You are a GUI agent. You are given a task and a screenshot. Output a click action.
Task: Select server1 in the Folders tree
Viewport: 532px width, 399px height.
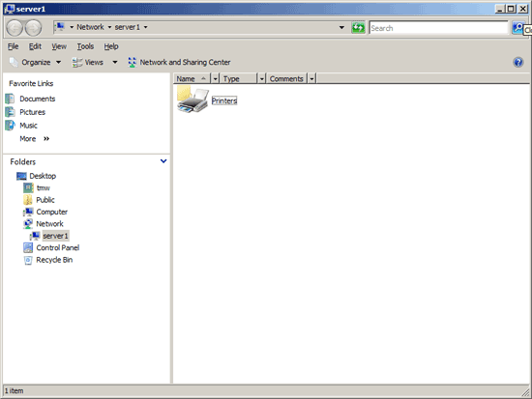tap(56, 236)
